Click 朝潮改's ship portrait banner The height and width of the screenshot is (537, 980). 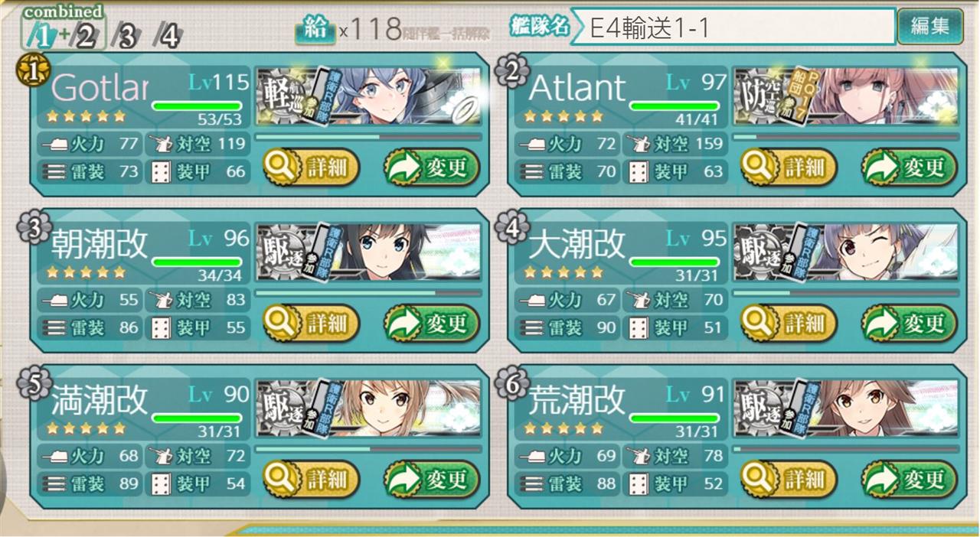(369, 252)
